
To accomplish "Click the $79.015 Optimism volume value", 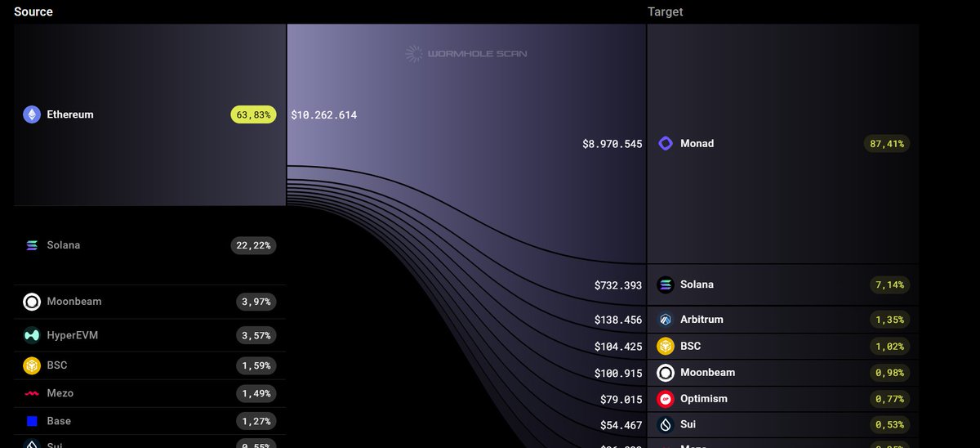I will [x=621, y=400].
